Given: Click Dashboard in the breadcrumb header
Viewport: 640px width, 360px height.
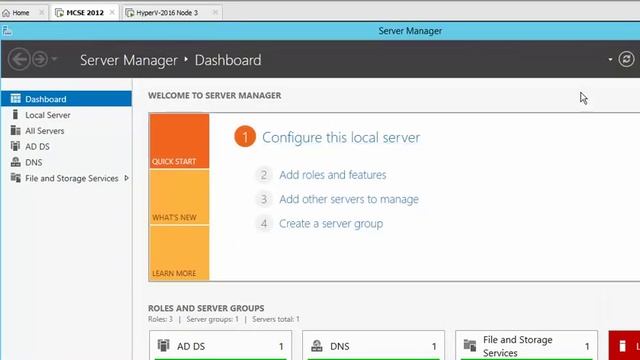Looking at the screenshot, I should (x=228, y=60).
